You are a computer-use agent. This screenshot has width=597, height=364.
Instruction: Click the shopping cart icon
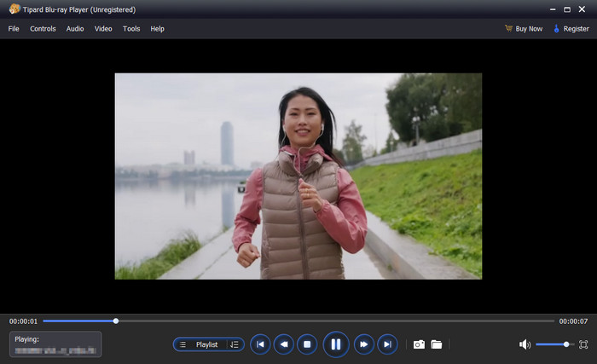508,28
